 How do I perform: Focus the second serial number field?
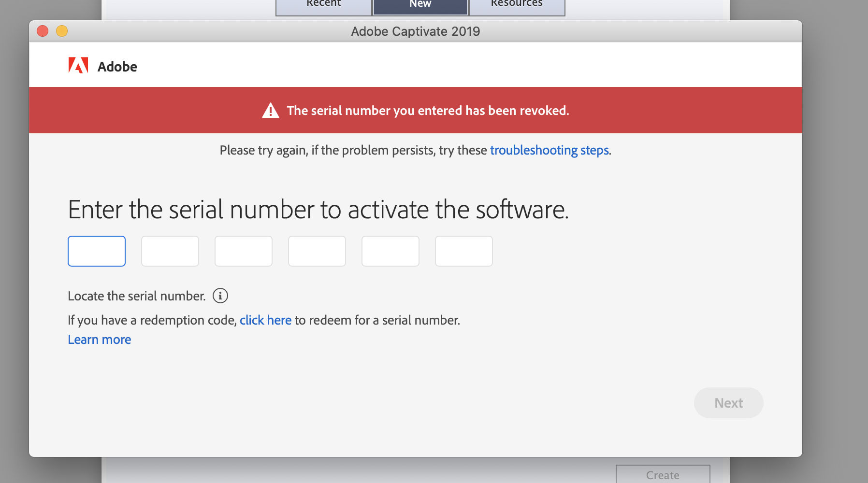pos(170,251)
